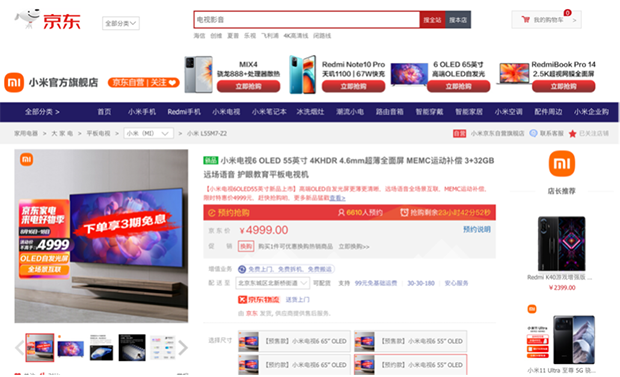The width and height of the screenshot is (620, 377).
Task: Click 立即抢购 under MIX4
Action: pos(248,86)
